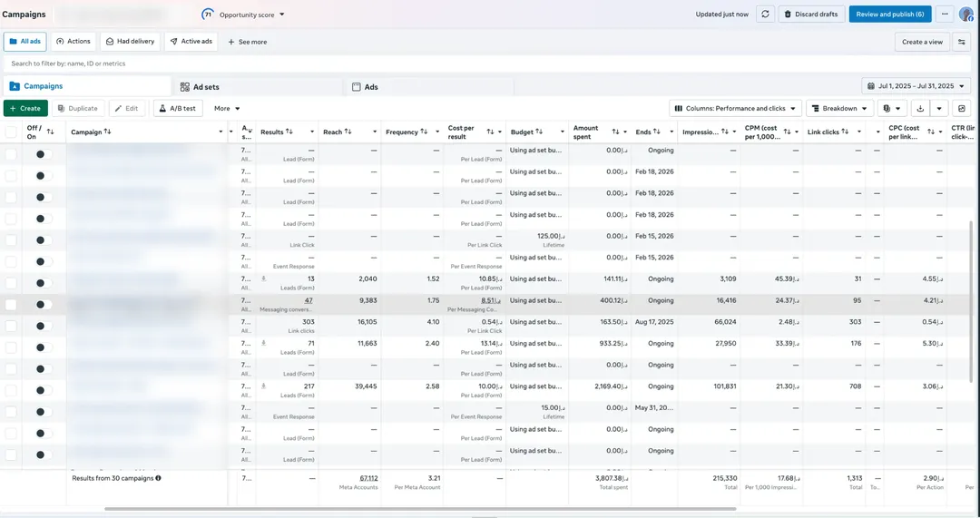The width and height of the screenshot is (980, 518).
Task: Toggle the campaign with 13 Leads off or on
Action: [44, 283]
